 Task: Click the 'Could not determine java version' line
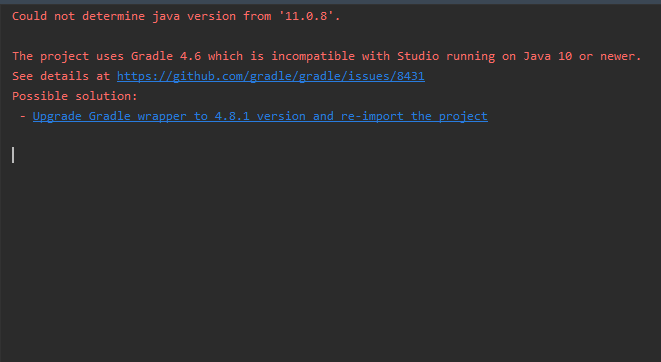pyautogui.click(x=176, y=16)
